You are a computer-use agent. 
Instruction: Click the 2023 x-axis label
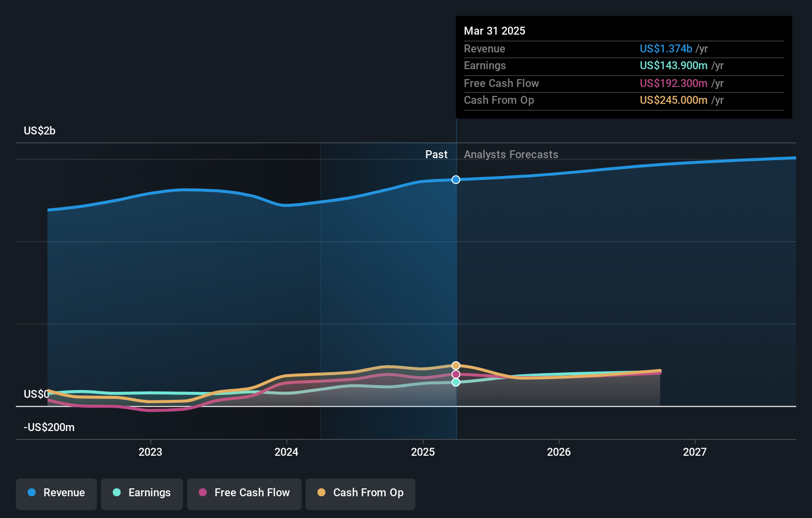tap(150, 452)
